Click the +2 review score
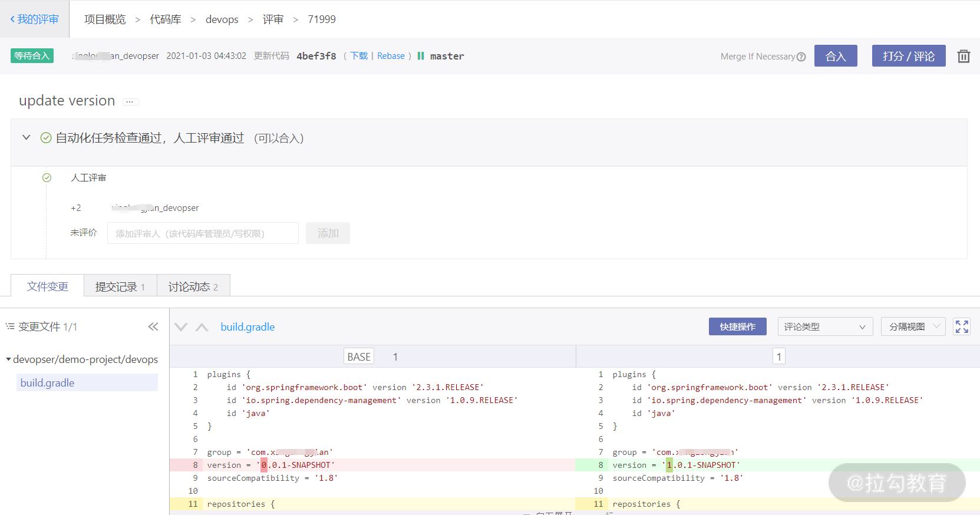 (76, 208)
